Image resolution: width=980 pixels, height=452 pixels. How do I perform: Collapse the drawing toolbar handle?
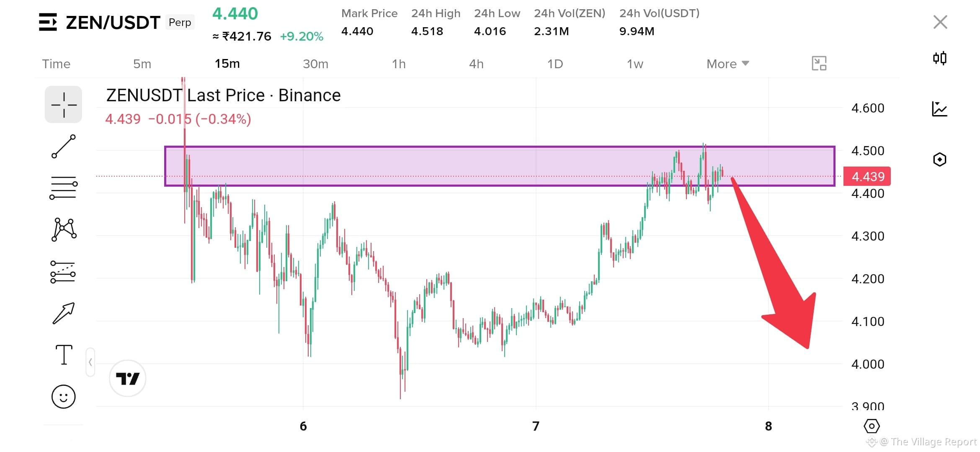point(90,362)
